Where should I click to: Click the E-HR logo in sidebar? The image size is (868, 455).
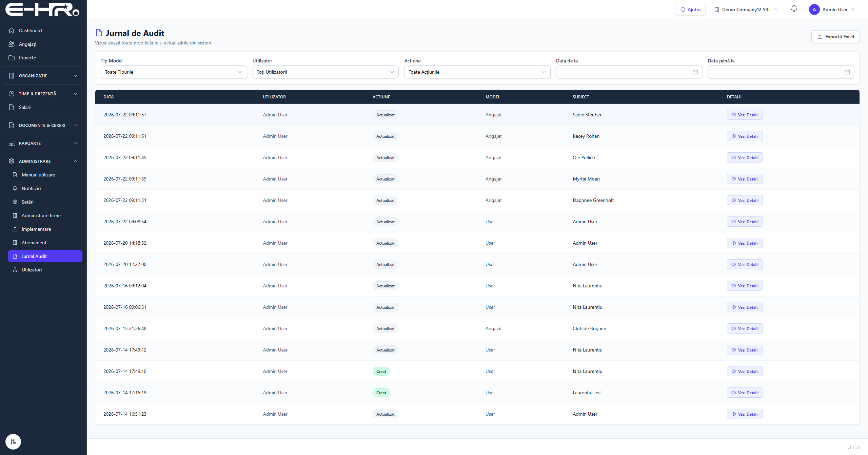click(42, 10)
